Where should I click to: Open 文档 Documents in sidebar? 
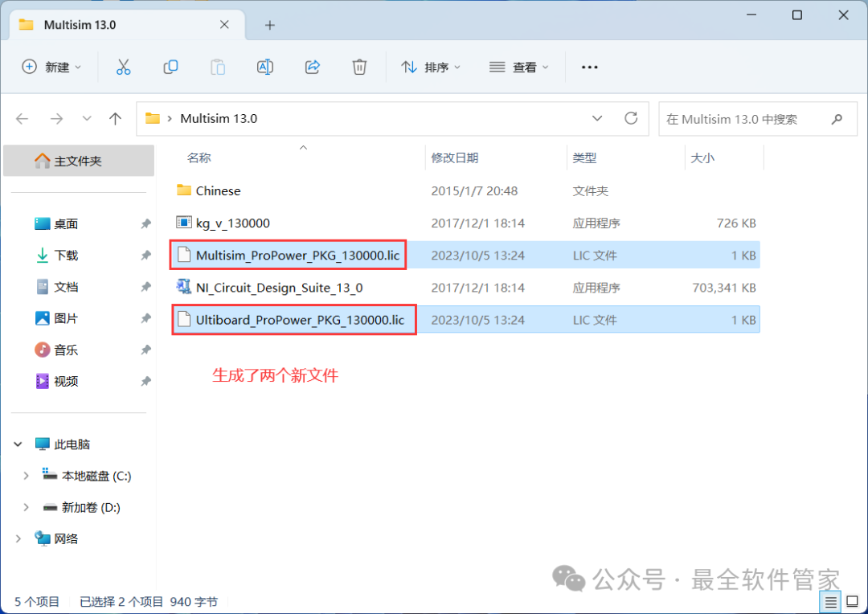(66, 287)
